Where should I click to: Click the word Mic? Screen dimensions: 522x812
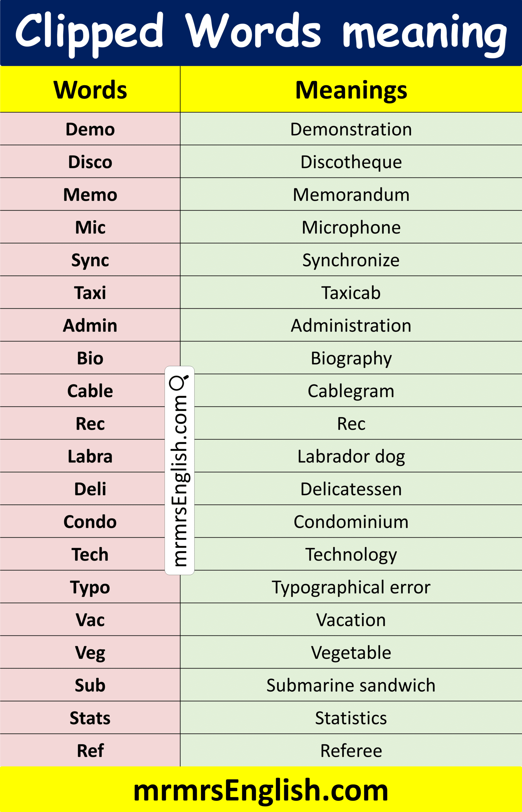click(90, 227)
